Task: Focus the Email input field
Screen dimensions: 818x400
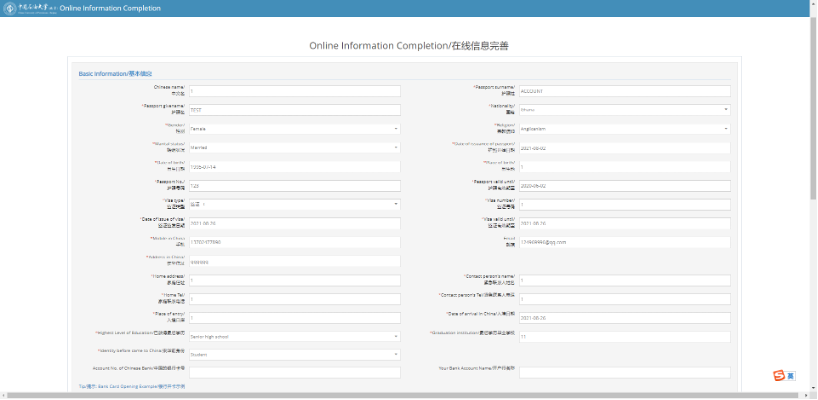Action: tap(624, 242)
